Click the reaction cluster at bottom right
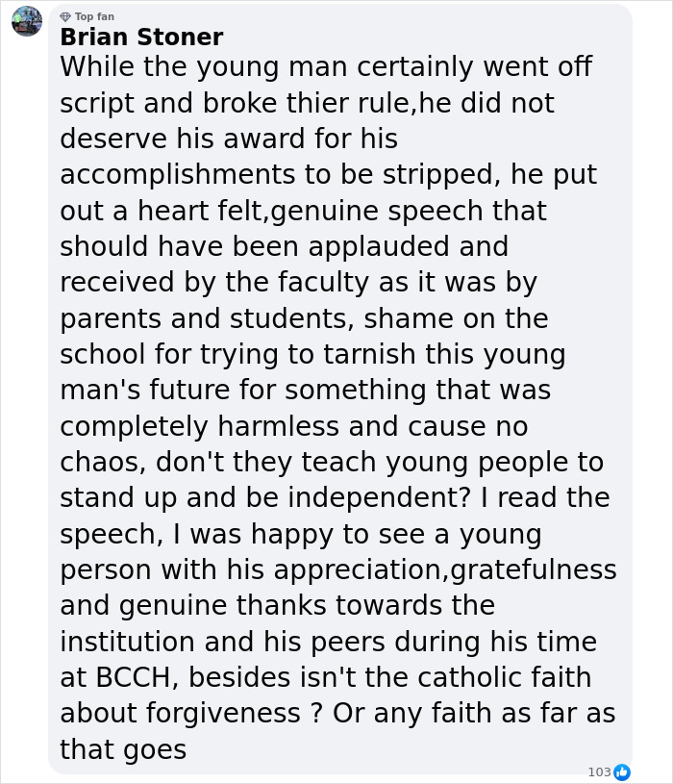Viewport: 673px width, 784px height. 611,771
